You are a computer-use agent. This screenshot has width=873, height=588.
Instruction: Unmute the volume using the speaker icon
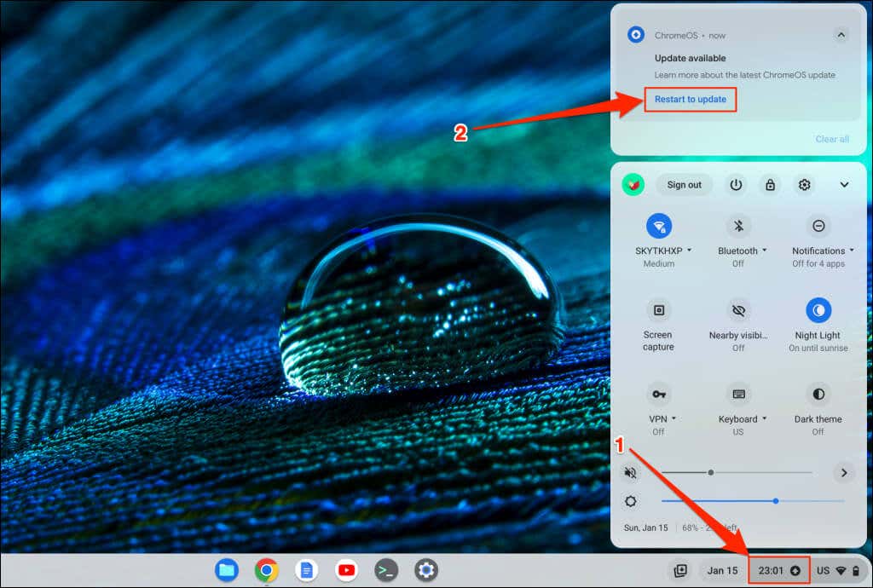pyautogui.click(x=630, y=473)
